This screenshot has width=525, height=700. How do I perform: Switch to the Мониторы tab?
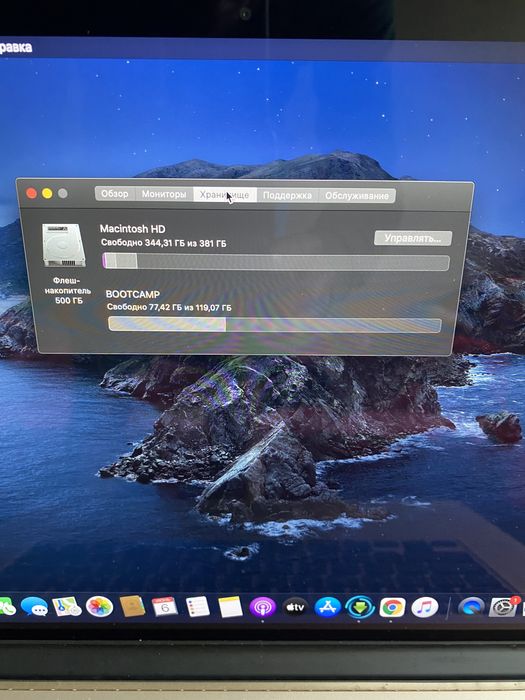click(164, 194)
